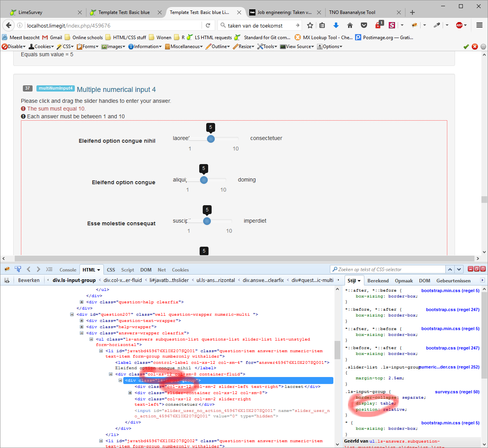This screenshot has height=448, width=488.
Task: Click the URL address bar
Action: (x=112, y=26)
